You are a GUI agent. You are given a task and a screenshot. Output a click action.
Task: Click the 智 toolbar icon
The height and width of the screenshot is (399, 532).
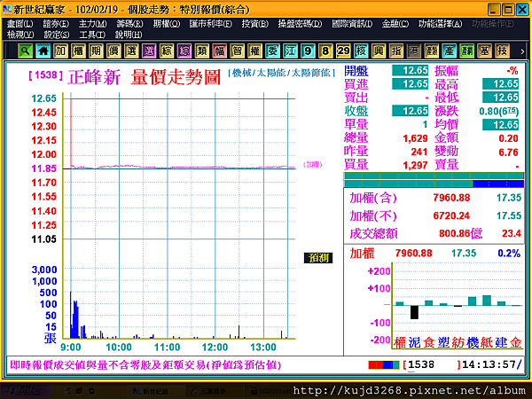point(237,51)
